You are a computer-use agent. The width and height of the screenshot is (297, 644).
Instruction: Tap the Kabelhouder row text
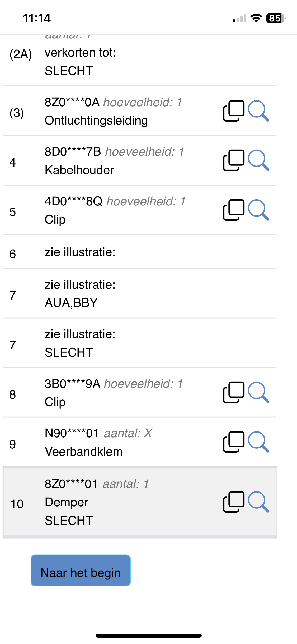point(79,170)
